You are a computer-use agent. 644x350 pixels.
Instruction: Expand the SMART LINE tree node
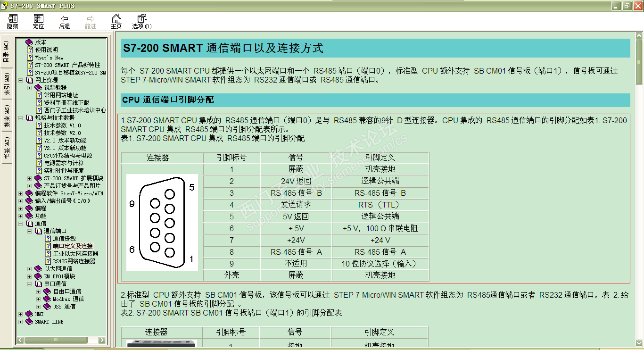pos(20,322)
